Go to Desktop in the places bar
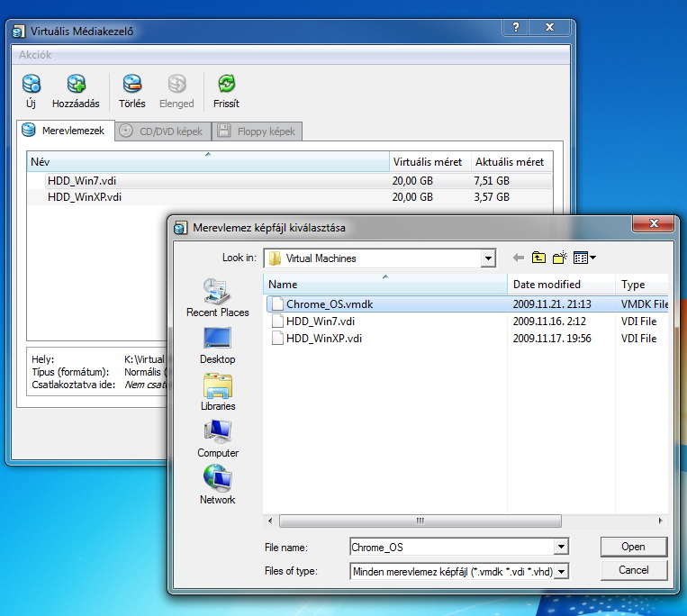 tap(217, 344)
